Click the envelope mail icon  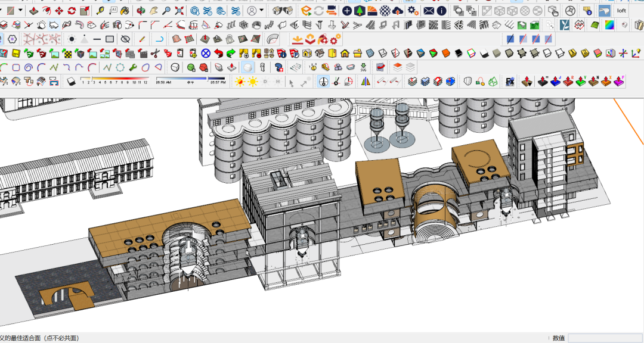[x=429, y=11]
